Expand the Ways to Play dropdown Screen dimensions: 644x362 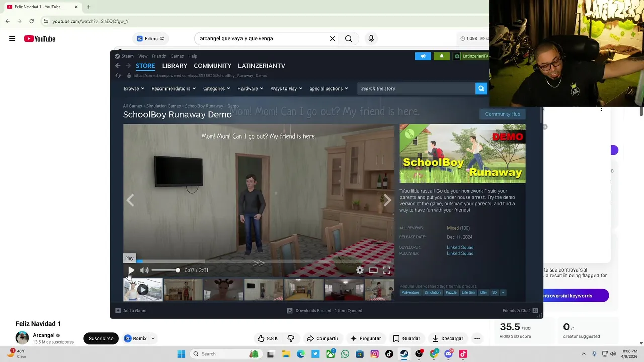(x=286, y=88)
